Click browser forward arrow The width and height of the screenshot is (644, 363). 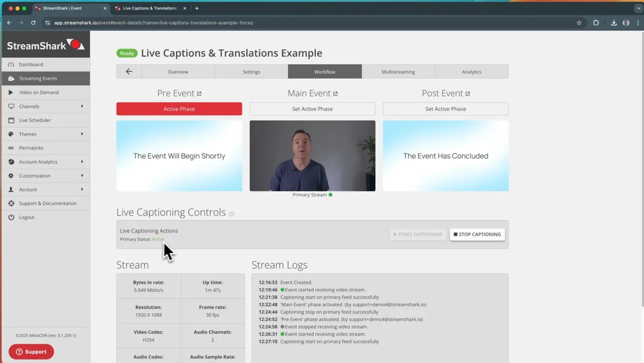[x=21, y=23]
